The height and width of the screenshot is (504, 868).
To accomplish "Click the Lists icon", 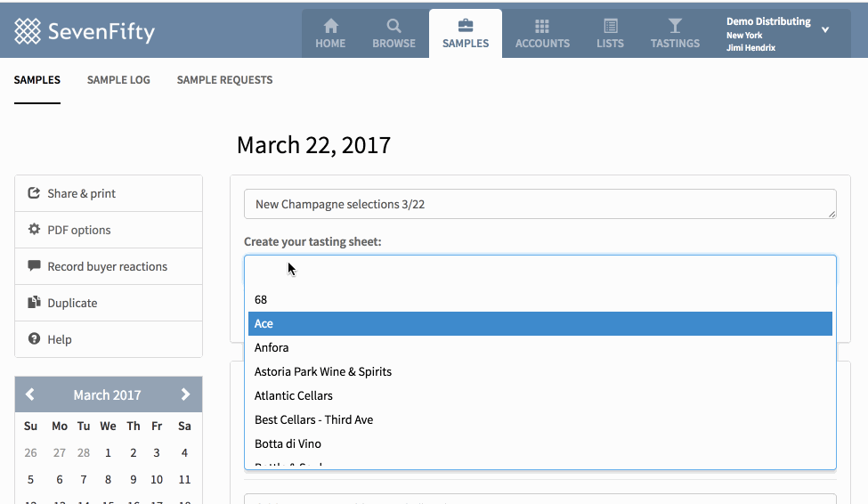I will [610, 26].
